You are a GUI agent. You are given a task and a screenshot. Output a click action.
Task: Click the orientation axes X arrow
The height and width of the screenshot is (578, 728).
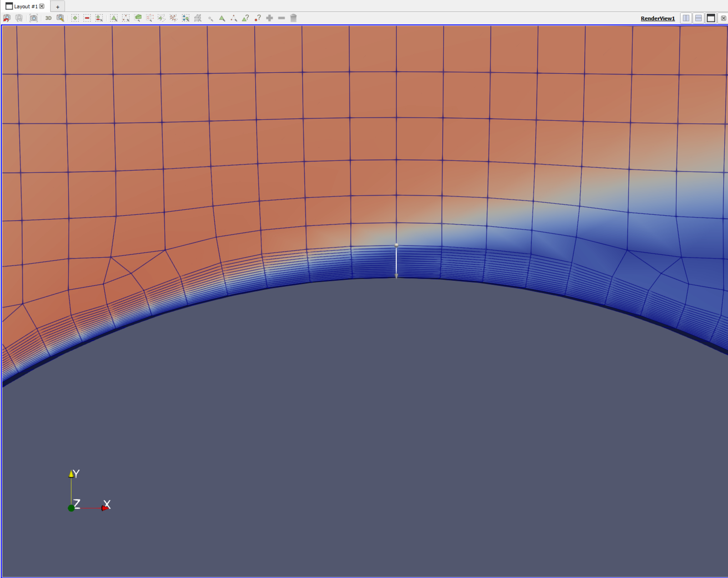coord(106,508)
